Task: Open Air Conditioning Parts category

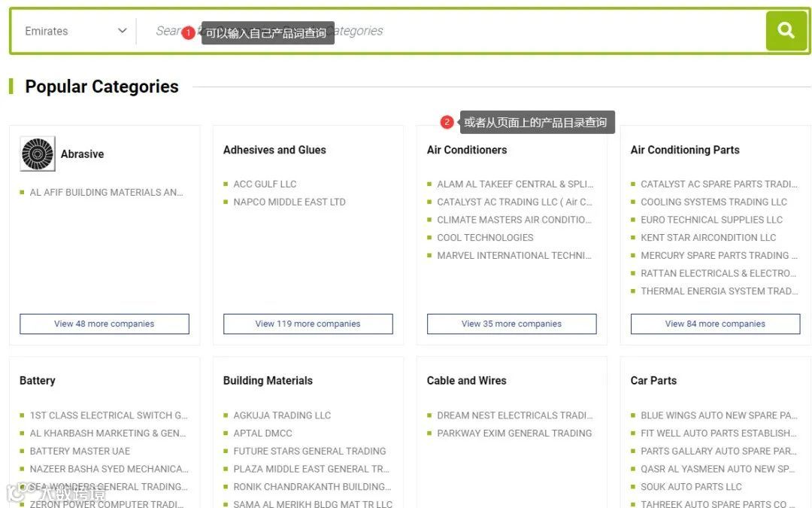Action: [685, 150]
